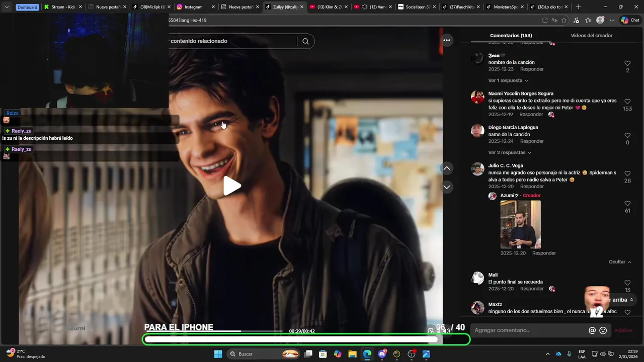Click the 'Publicar' button
The width and height of the screenshot is (644, 362).
coord(623,330)
